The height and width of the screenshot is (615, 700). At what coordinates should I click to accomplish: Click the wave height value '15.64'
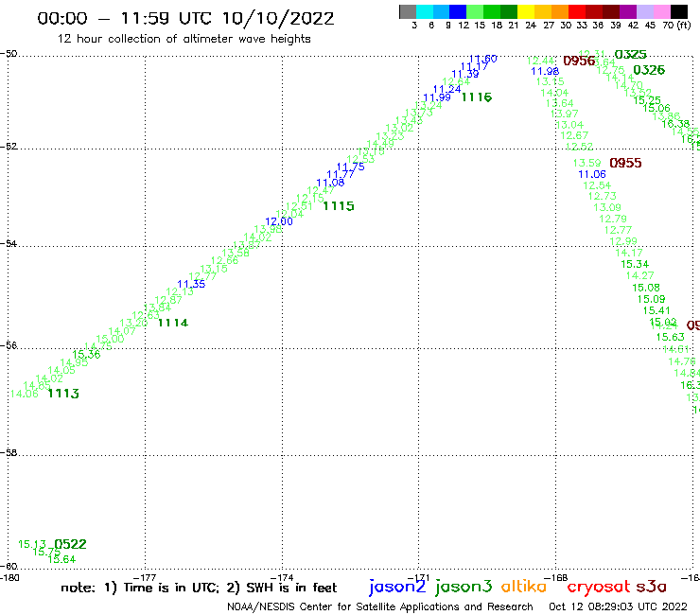click(61, 559)
